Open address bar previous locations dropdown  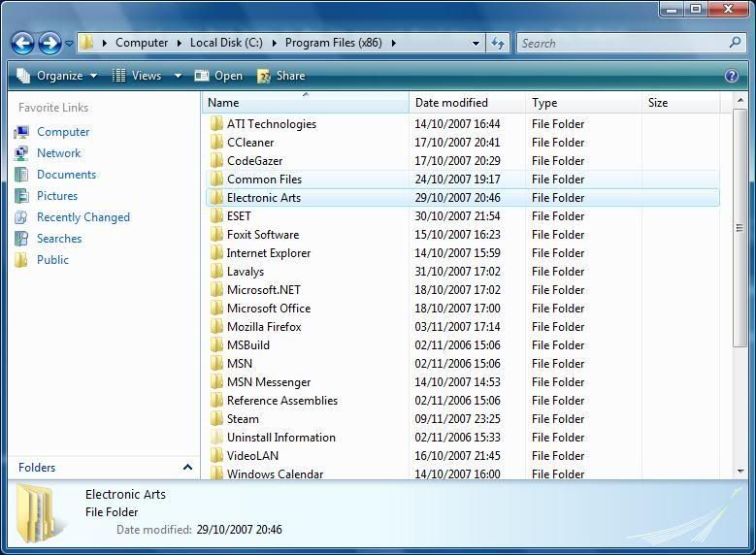476,44
